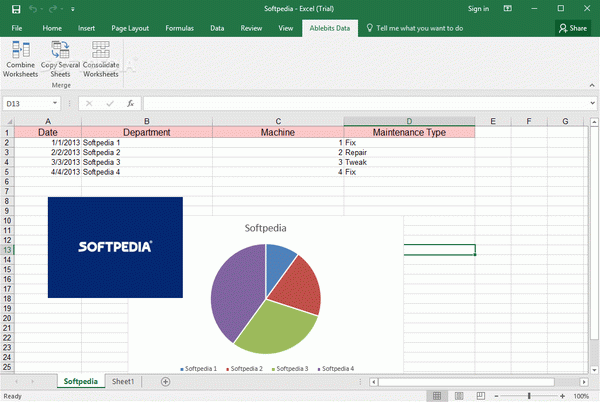Click Copy Several Sheets icon
The width and height of the screenshot is (600, 402).
pos(60,50)
